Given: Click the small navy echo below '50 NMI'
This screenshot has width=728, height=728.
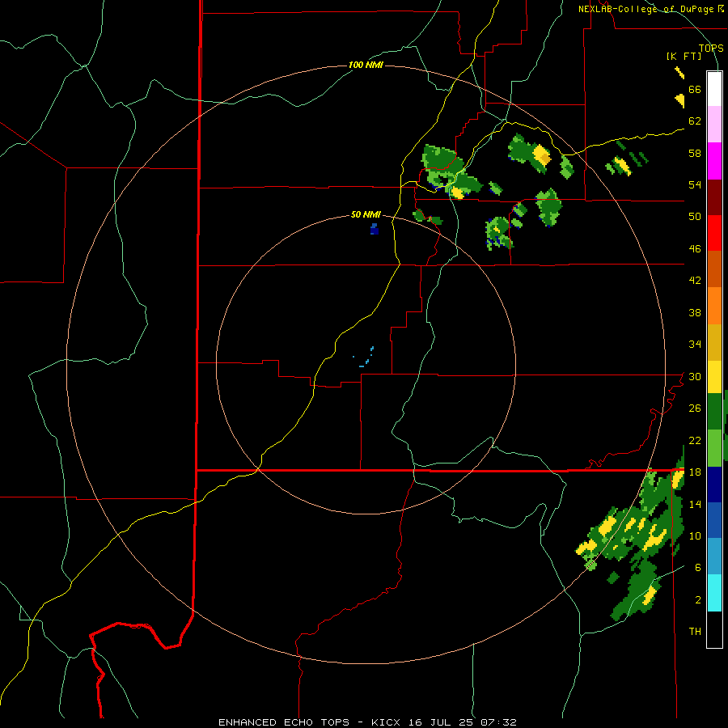Looking at the screenshot, I should pos(375,229).
